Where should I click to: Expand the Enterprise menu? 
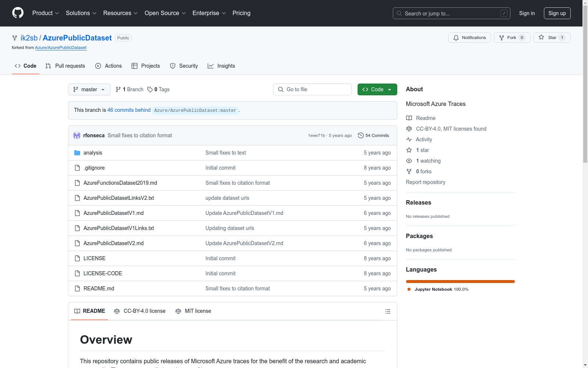pyautogui.click(x=209, y=13)
